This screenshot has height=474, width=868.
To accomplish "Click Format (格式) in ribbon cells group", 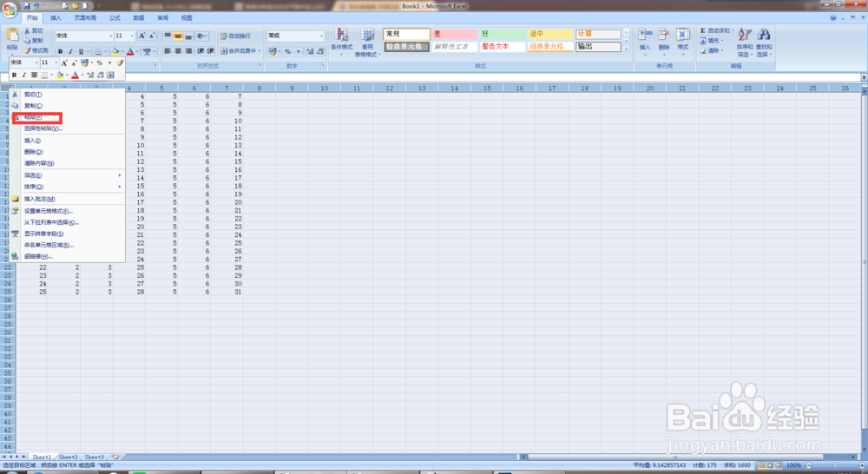I will 683,42.
